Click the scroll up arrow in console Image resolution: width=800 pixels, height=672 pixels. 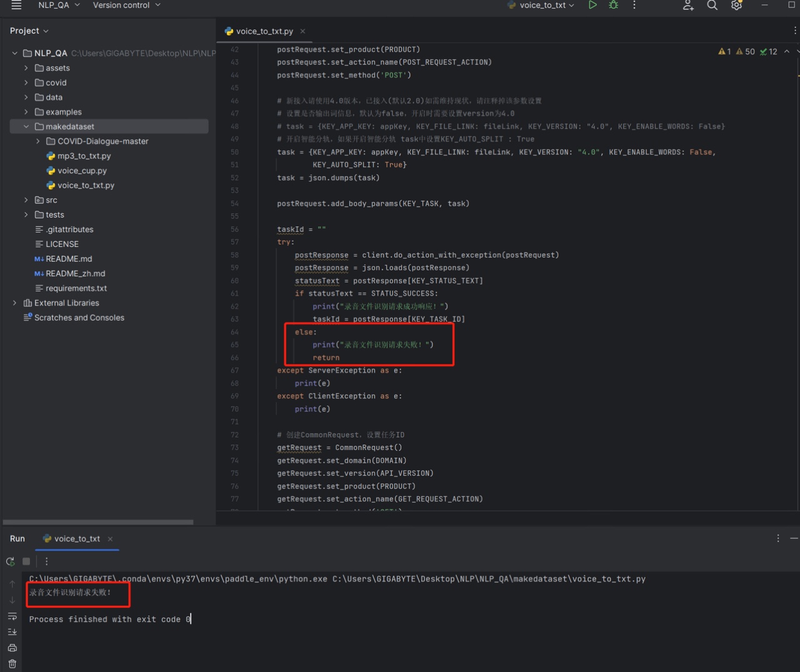tap(12, 584)
